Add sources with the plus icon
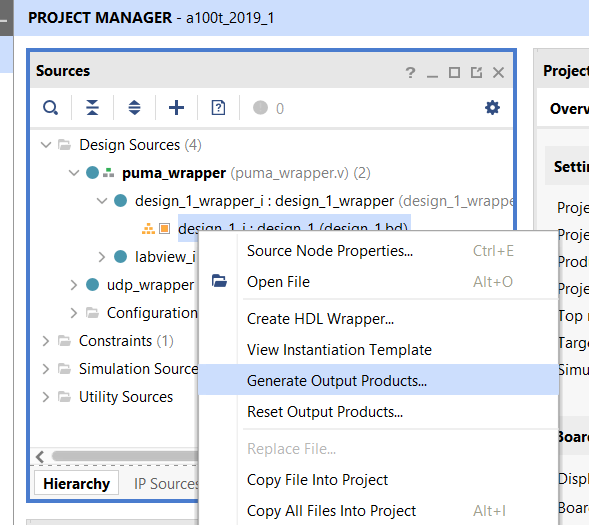The height and width of the screenshot is (525, 589). (x=176, y=108)
